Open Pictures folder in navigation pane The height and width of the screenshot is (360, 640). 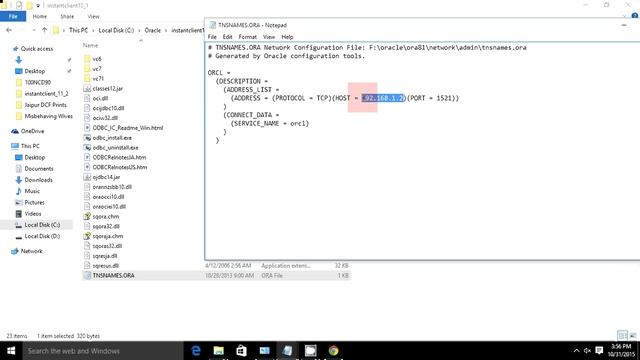click(34, 202)
